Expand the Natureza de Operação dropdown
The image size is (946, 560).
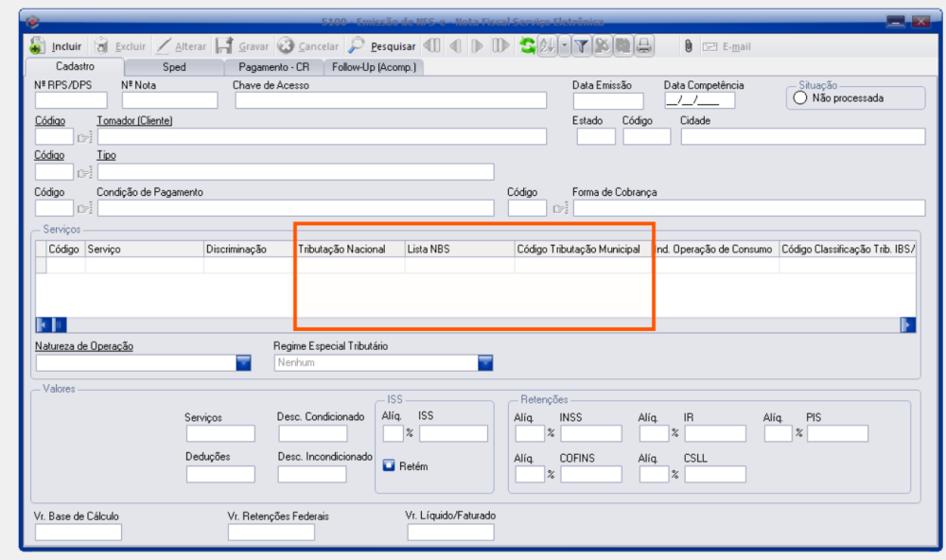click(x=243, y=362)
